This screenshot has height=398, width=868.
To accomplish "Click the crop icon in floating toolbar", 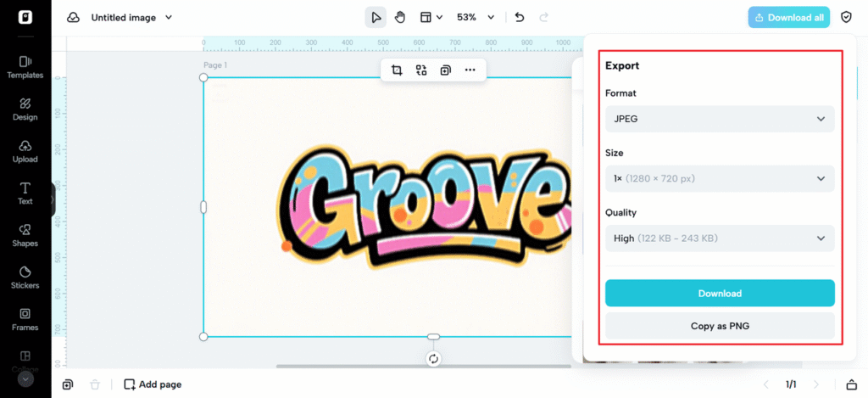I will [x=397, y=70].
